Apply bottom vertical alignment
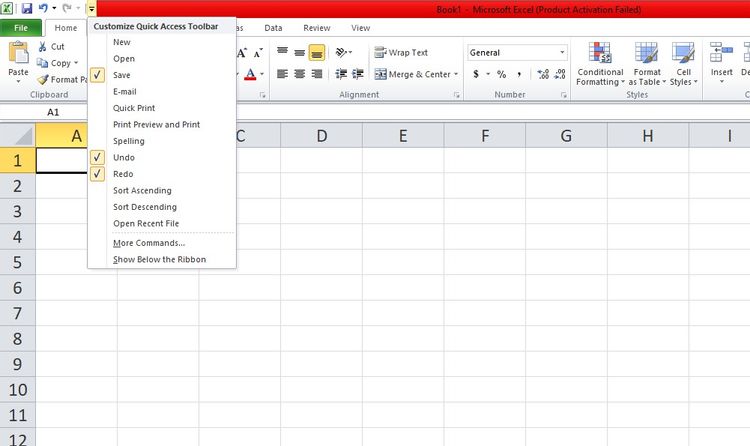Image resolution: width=750 pixels, height=446 pixels. click(x=317, y=52)
